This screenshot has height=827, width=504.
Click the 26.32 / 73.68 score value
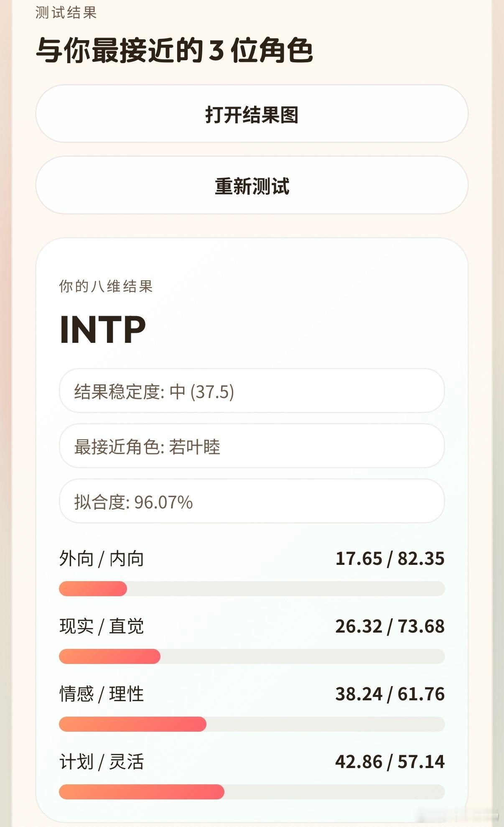click(390, 626)
